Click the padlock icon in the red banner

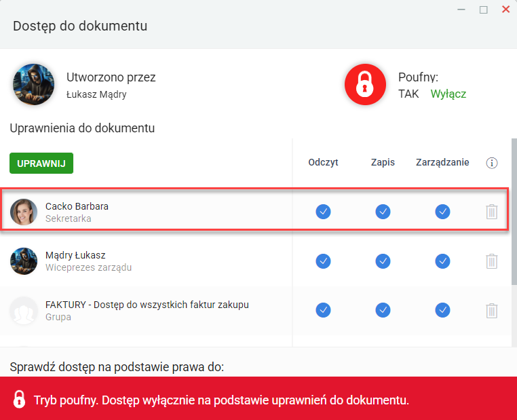(x=19, y=400)
